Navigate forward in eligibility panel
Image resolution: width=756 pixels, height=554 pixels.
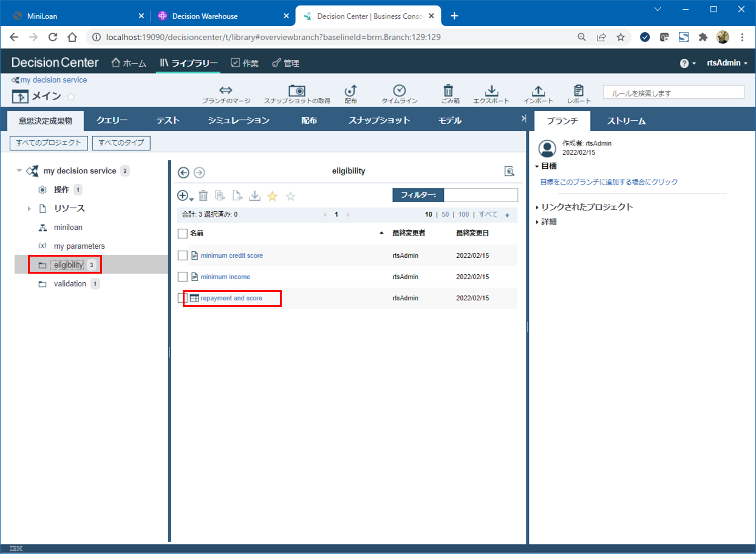[199, 172]
